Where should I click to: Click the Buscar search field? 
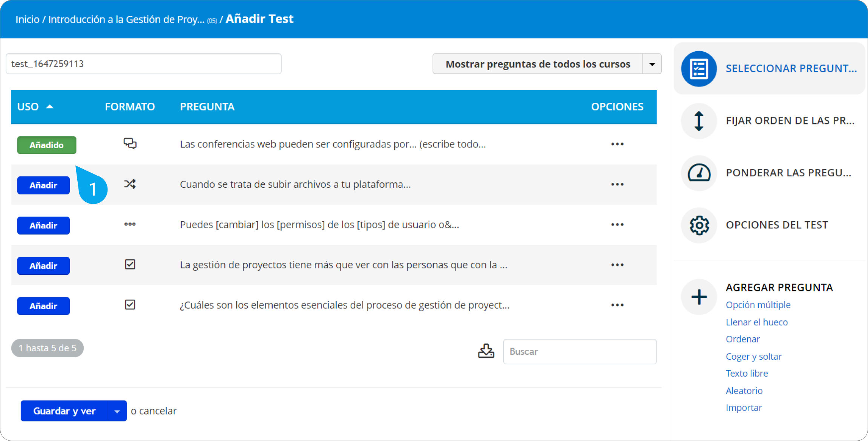580,352
